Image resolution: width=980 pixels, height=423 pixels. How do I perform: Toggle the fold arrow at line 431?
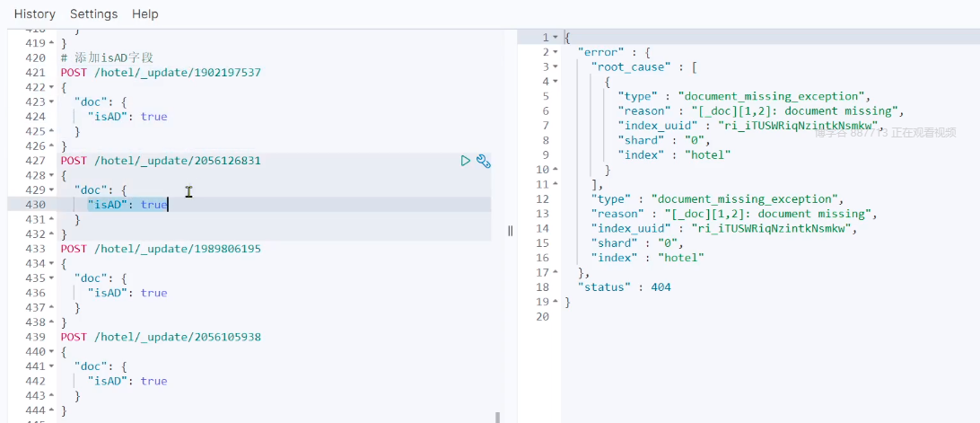tap(52, 220)
